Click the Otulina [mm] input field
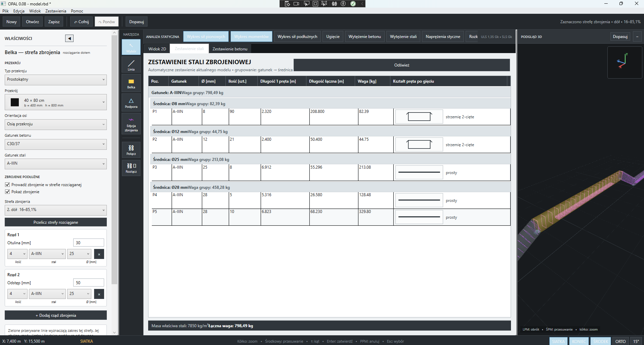Screen dimensions: 644x345 (89, 243)
